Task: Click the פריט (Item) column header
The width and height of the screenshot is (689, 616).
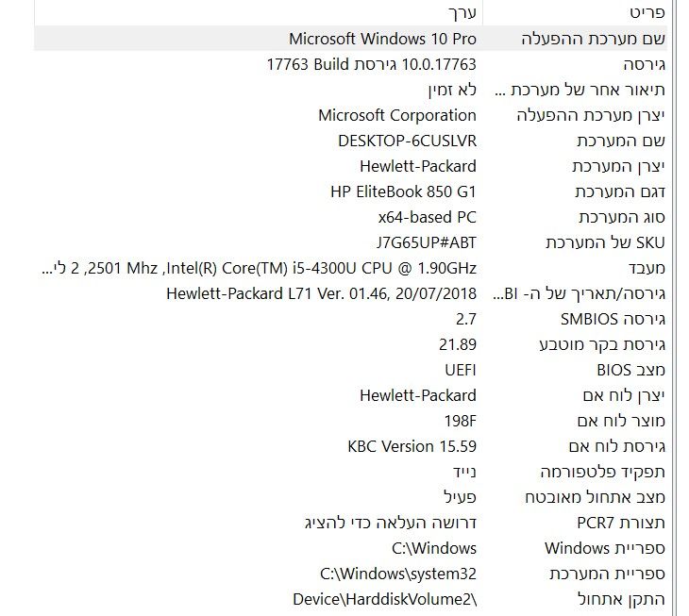Action: click(x=647, y=13)
